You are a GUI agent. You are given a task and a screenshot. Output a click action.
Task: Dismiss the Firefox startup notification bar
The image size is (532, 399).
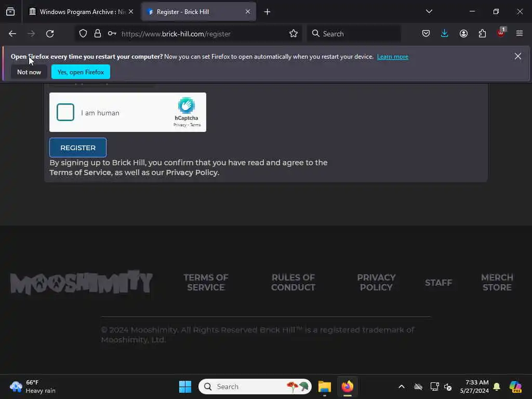pyautogui.click(x=518, y=56)
